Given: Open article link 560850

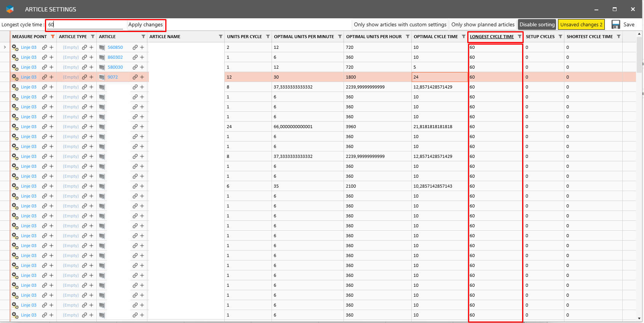Looking at the screenshot, I should point(115,47).
